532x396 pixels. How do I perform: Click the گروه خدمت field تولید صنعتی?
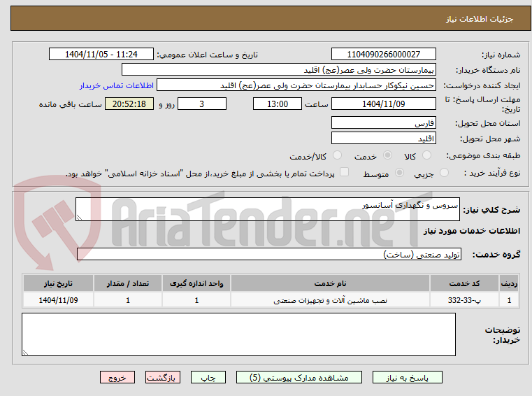point(268,255)
